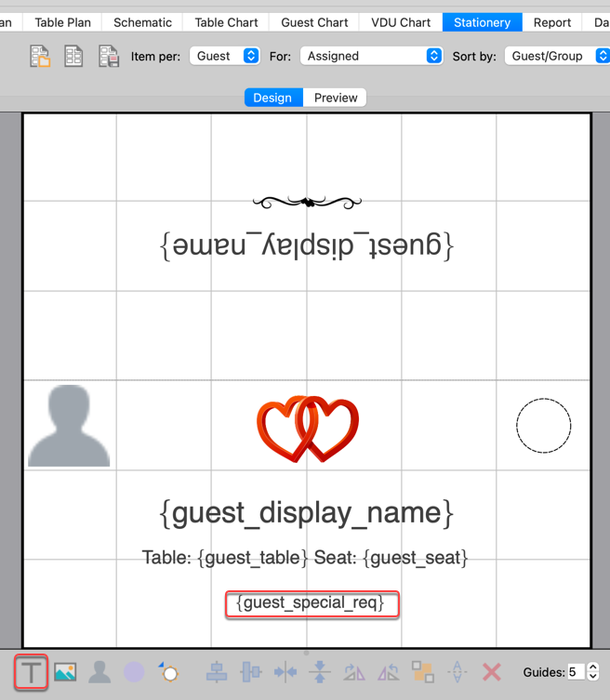Viewport: 610px width, 700px height.
Task: Switch to Preview view
Action: (336, 98)
